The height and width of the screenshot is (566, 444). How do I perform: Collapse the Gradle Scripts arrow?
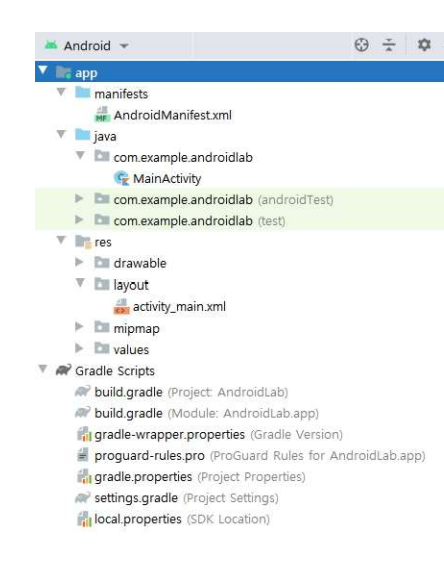(43, 369)
